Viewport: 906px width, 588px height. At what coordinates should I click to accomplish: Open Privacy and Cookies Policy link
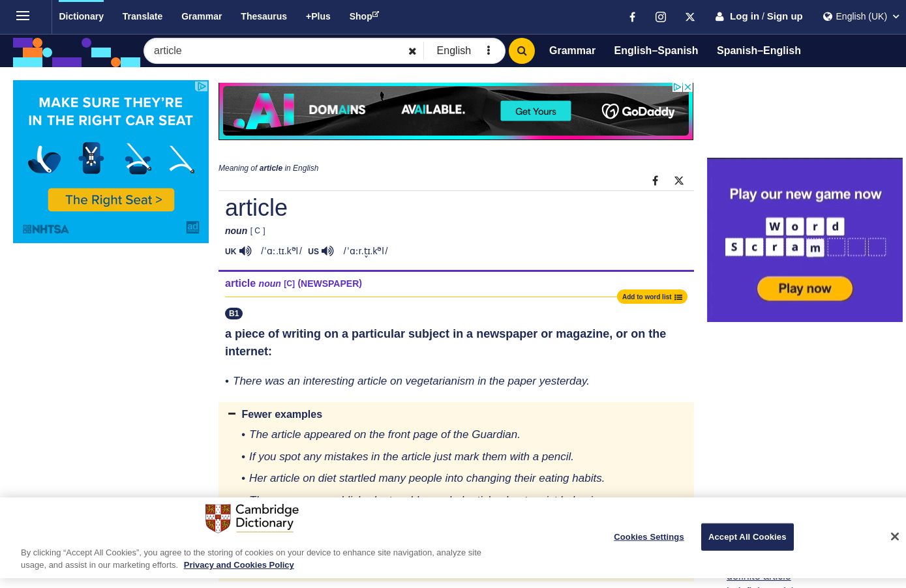[239, 565]
